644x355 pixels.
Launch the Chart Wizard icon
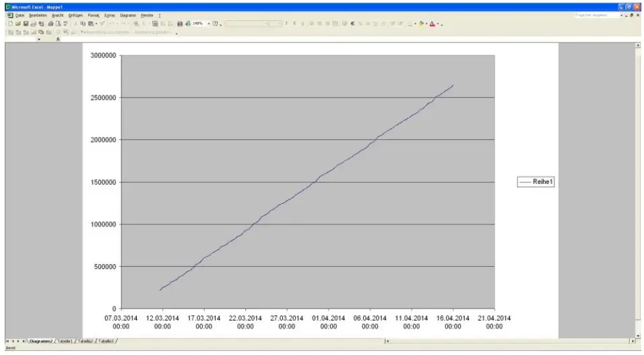pos(180,24)
